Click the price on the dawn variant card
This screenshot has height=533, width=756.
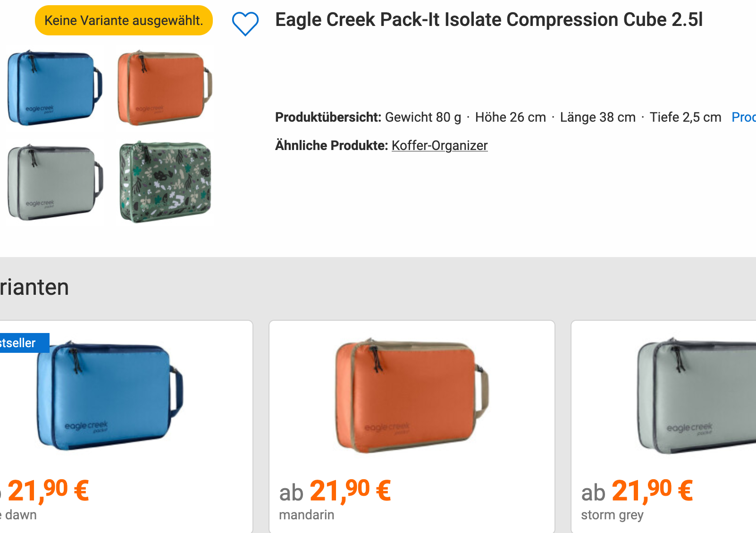[47, 491]
